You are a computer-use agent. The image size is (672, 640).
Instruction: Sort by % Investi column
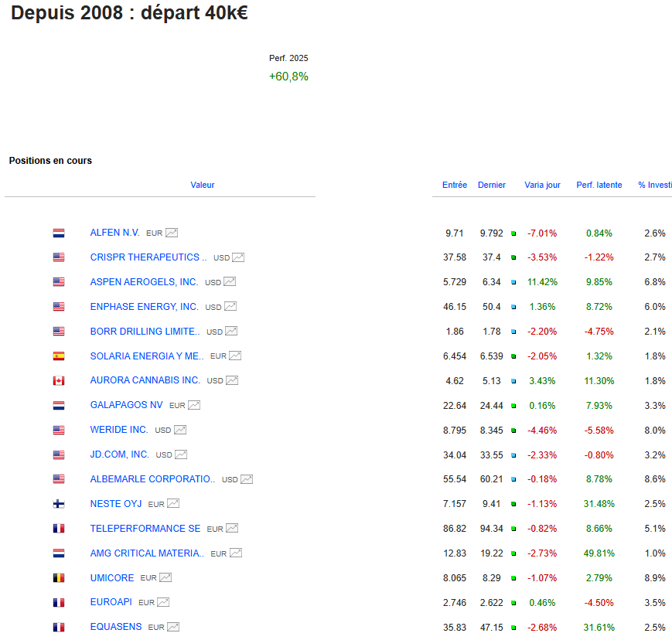655,185
